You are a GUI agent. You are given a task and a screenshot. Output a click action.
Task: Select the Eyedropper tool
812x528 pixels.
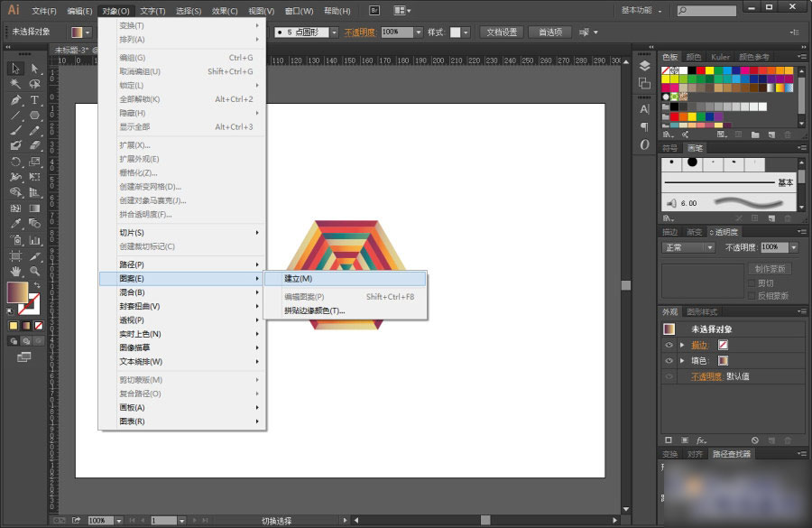pos(15,224)
